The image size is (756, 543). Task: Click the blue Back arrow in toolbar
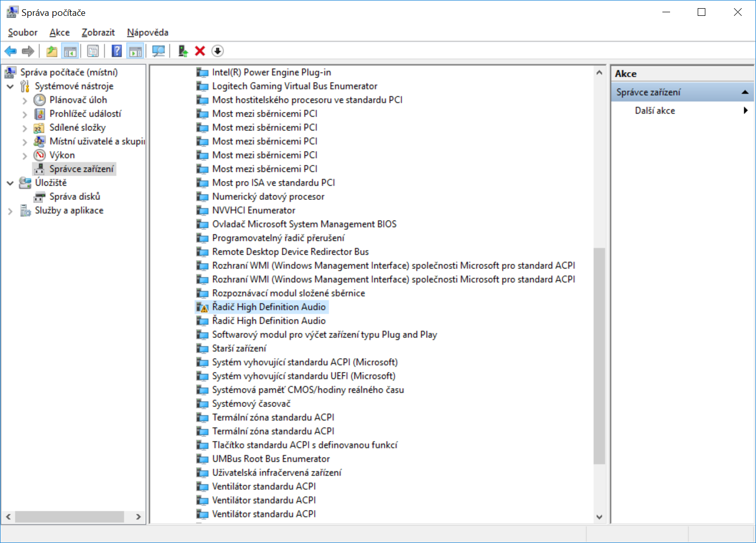(10, 51)
